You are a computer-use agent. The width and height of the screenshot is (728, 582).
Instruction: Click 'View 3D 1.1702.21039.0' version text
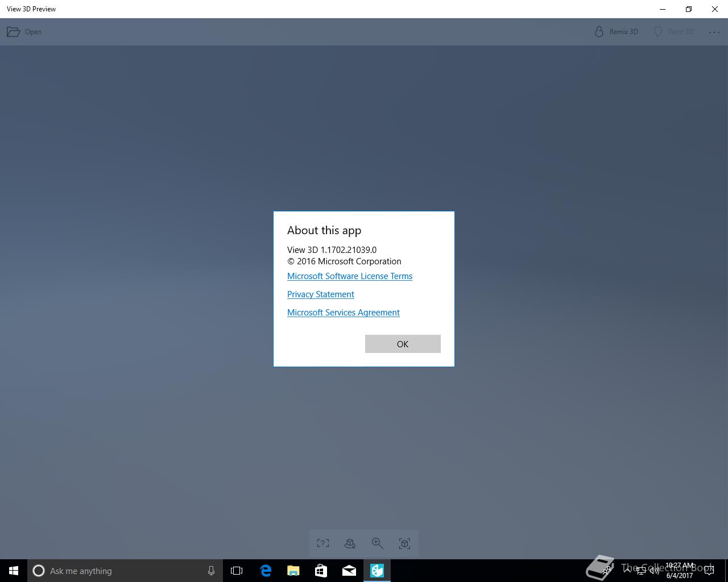pos(332,250)
